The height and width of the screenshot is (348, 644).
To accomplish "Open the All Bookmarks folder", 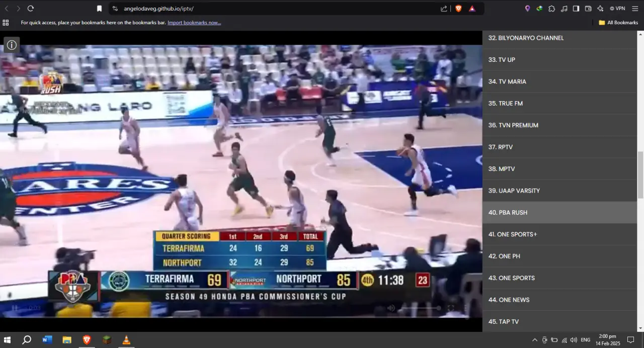I will [618, 23].
